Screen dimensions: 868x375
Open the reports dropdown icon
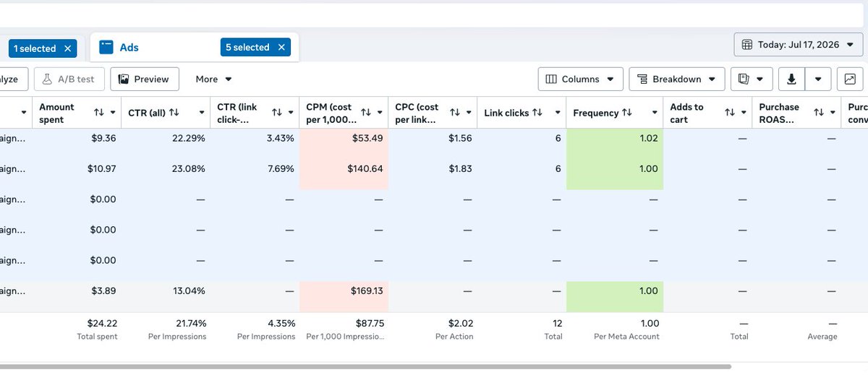(752, 79)
